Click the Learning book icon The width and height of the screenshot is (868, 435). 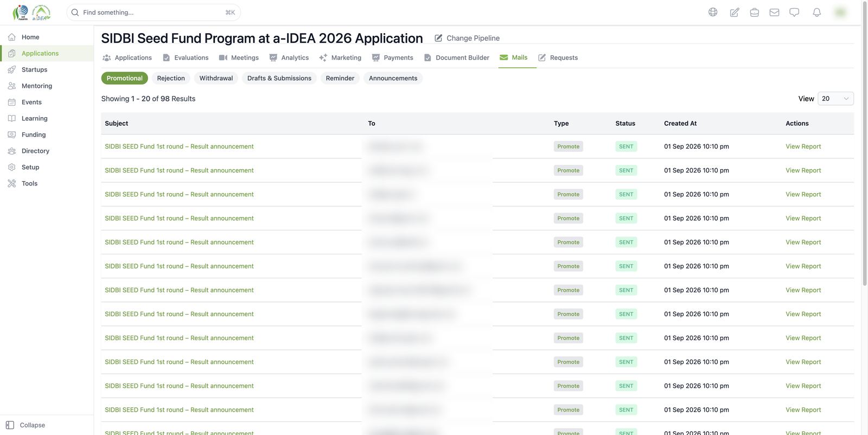click(12, 118)
